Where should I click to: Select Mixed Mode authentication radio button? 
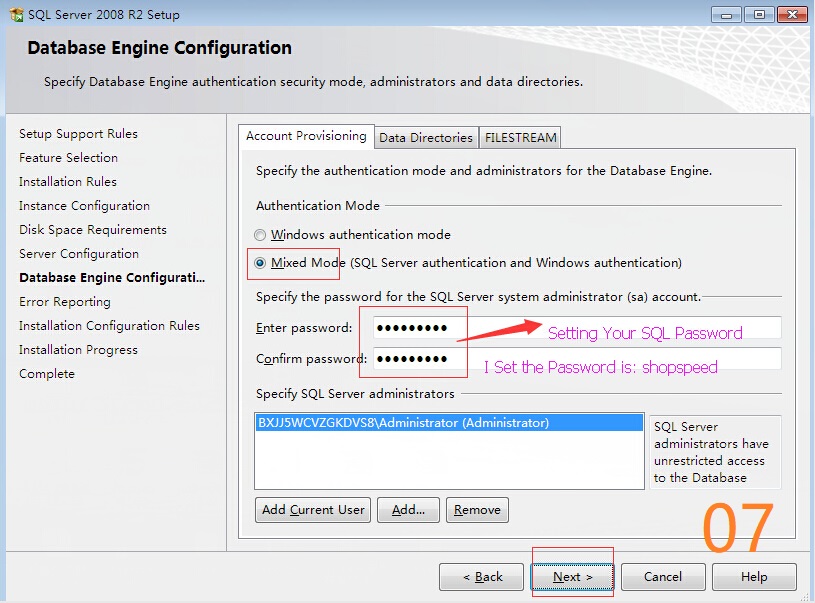click(261, 263)
